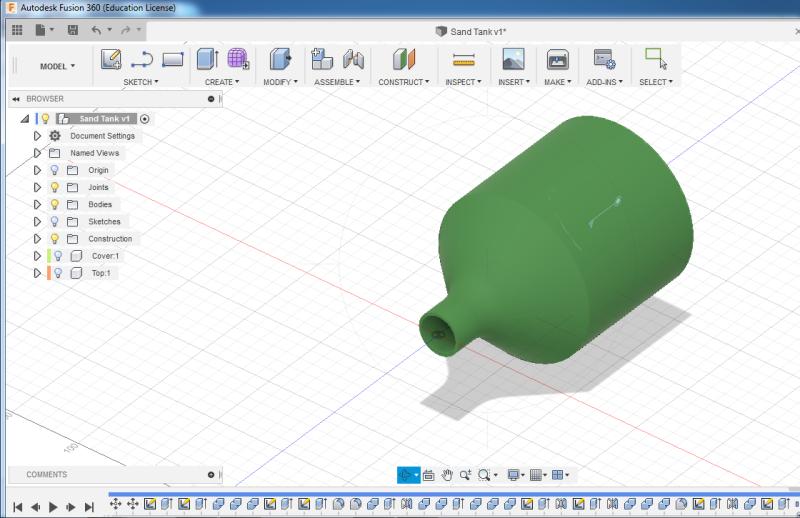Toggle Joints folder visibility bulb

pos(55,187)
